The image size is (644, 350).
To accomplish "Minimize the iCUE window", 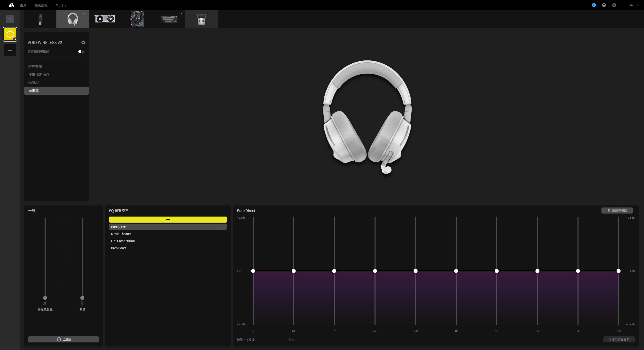I will [x=625, y=5].
